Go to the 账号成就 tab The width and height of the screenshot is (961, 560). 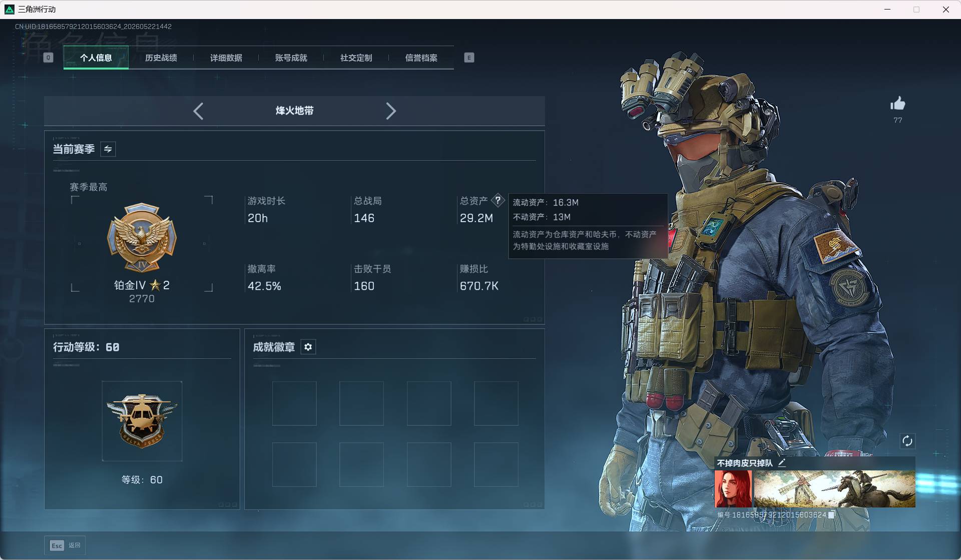(291, 58)
